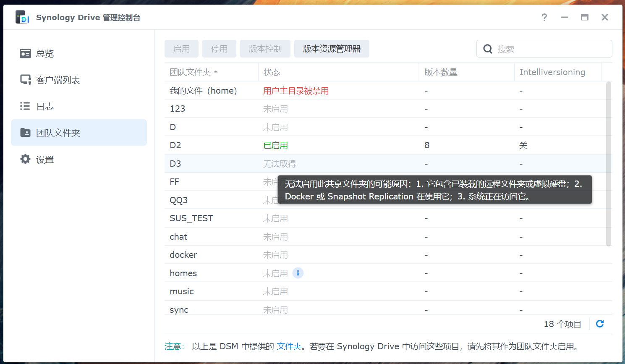Click the 用户主目录被禁用 status text
The height and width of the screenshot is (364, 625).
pos(296,91)
